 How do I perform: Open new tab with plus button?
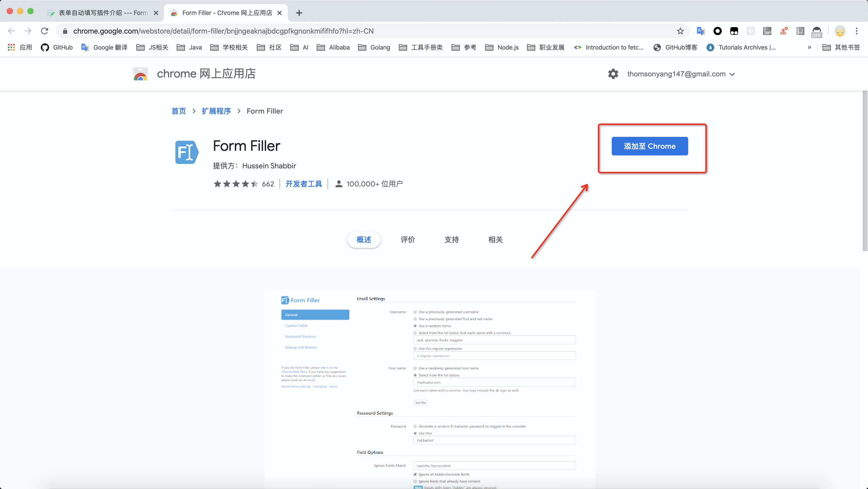299,13
